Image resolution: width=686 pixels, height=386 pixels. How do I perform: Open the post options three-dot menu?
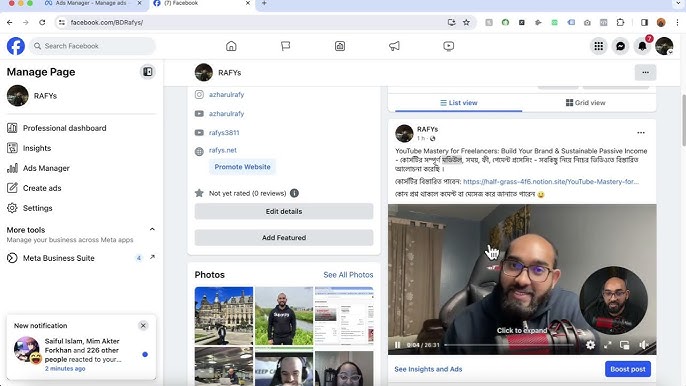641,133
